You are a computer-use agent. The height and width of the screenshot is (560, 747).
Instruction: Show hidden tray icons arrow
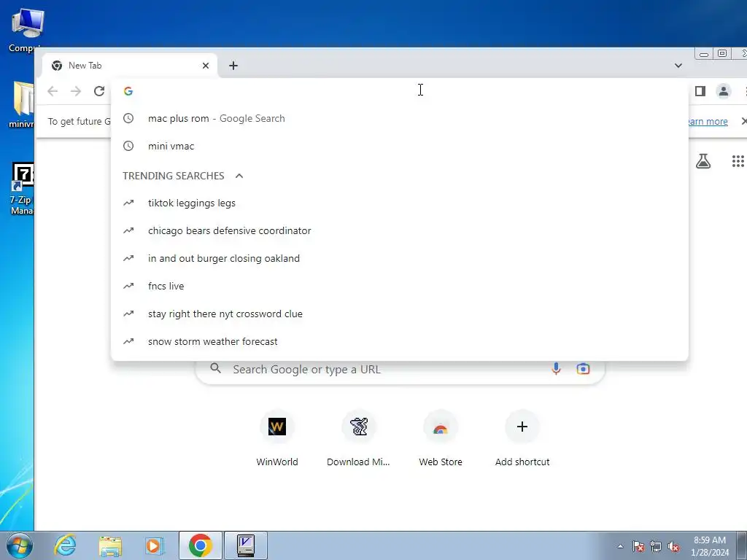coord(620,546)
